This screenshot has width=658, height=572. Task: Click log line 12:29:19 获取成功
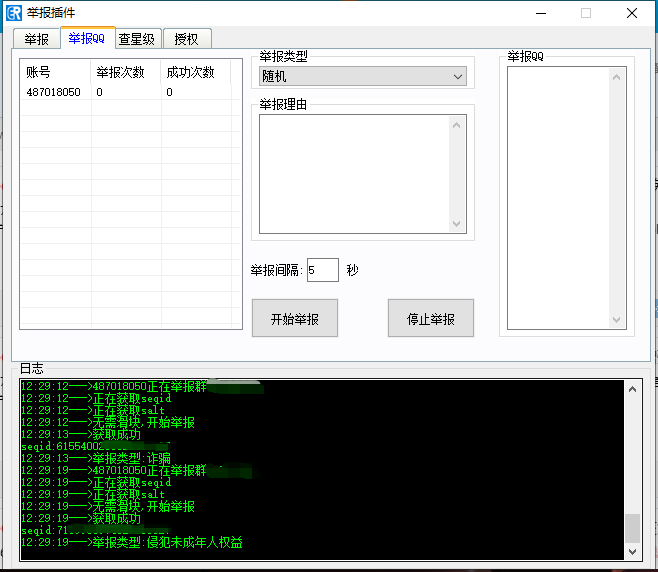81,518
